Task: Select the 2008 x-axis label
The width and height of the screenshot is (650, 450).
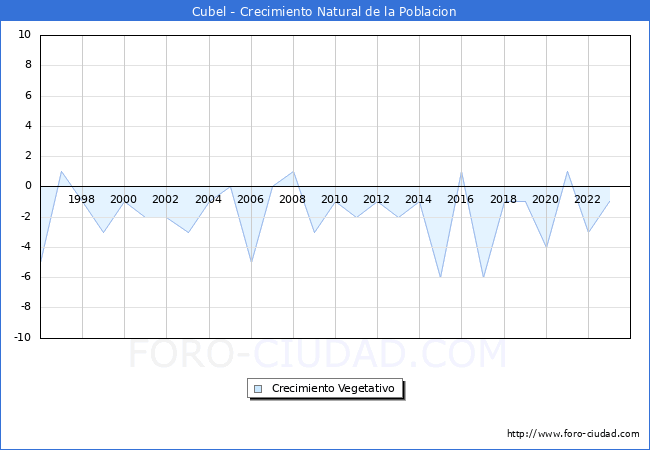Action: click(292, 199)
